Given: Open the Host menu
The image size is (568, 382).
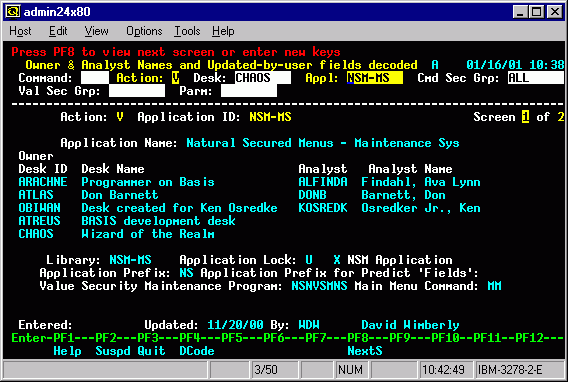Looking at the screenshot, I should [20, 31].
